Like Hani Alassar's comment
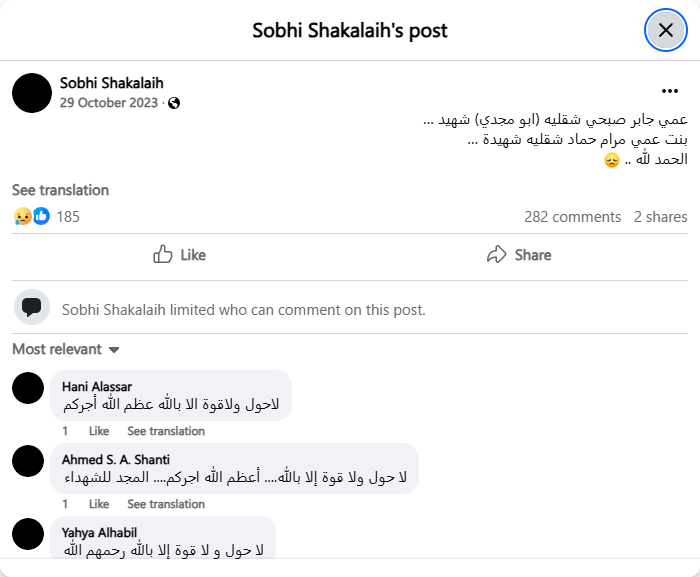This screenshot has height=577, width=700. coord(99,431)
